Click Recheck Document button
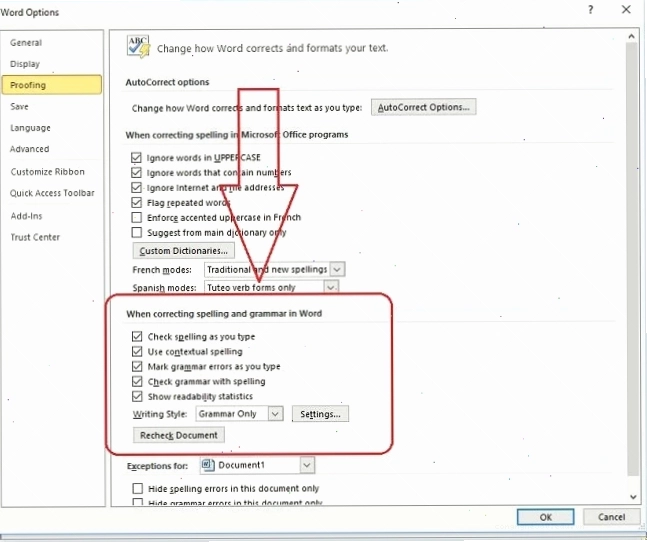Viewport: 647px width, 543px height. 179,435
